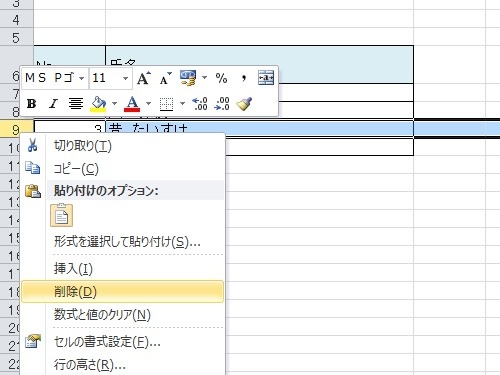
Task: Expand the borders dropdown arrow
Action: (x=182, y=104)
